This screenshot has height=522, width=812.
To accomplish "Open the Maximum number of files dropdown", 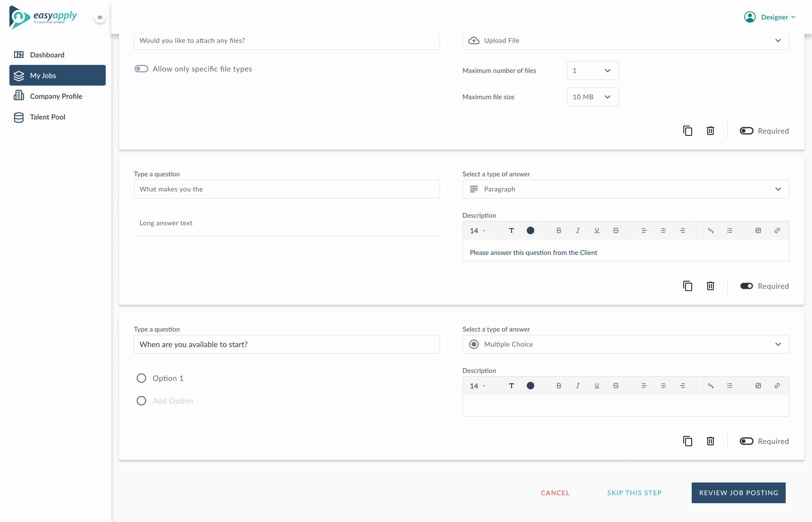I will click(593, 71).
